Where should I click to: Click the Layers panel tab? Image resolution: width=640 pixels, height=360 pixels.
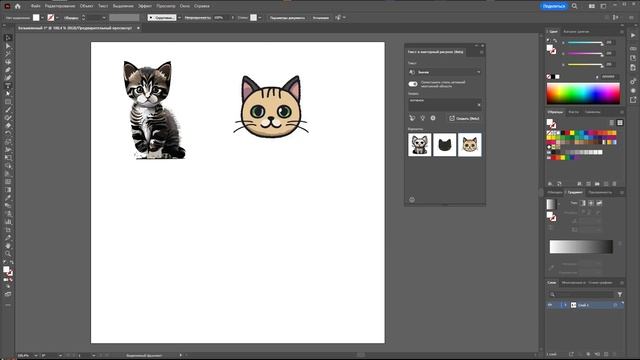coord(552,282)
